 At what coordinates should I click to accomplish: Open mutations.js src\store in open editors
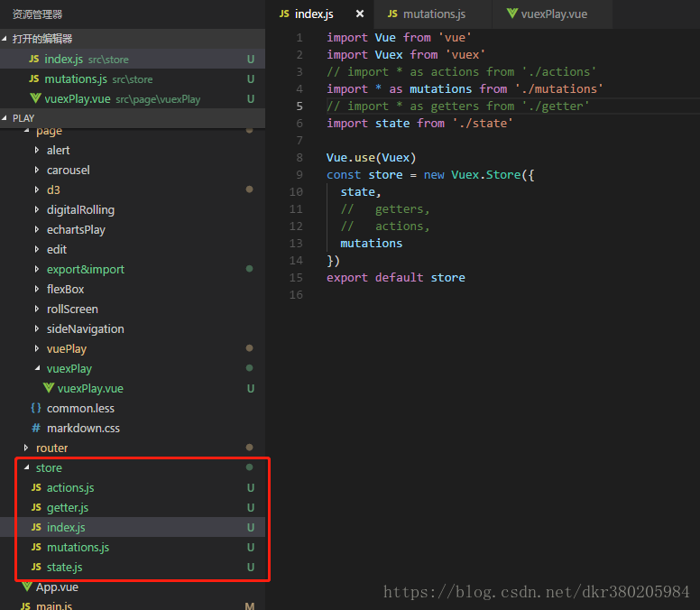point(133,79)
